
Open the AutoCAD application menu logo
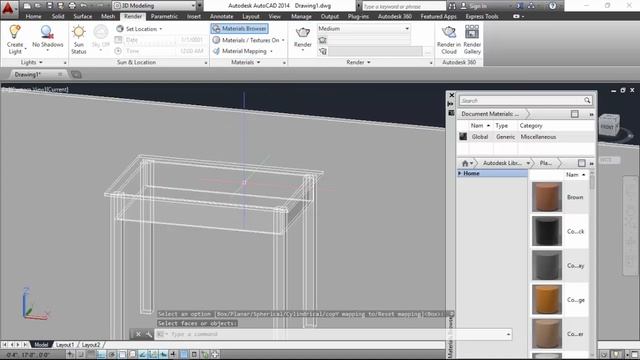(8, 9)
